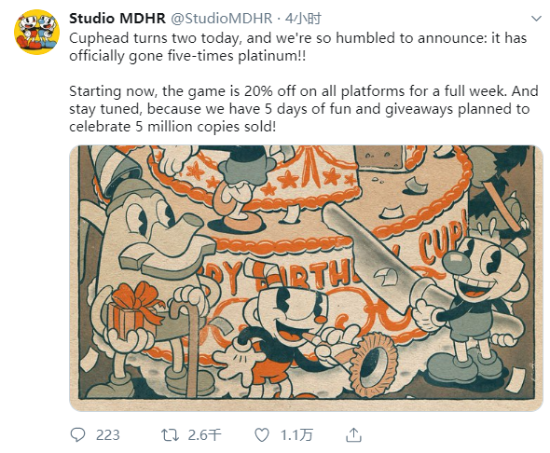Visit the @StudioMDHR handle link
550x453 pixels.
tap(221, 19)
